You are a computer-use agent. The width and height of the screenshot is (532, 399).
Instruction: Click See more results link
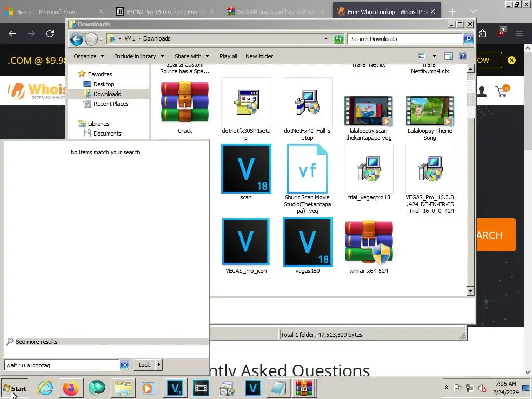(36, 342)
